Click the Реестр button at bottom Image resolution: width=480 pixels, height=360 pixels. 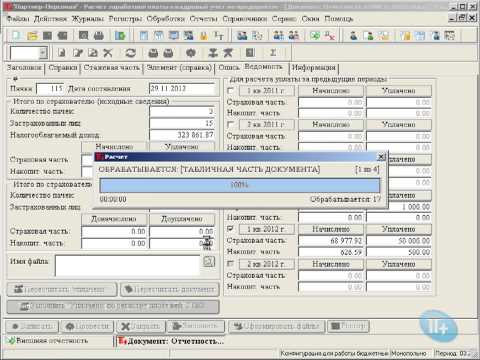click(x=348, y=326)
